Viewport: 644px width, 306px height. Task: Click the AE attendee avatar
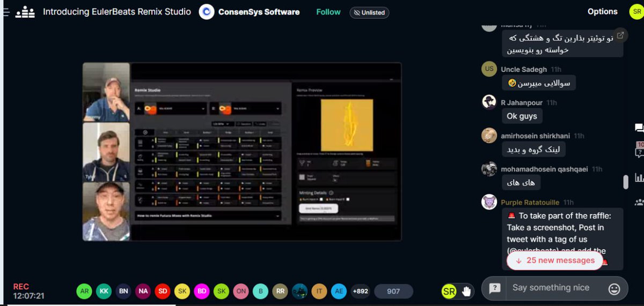(x=339, y=291)
